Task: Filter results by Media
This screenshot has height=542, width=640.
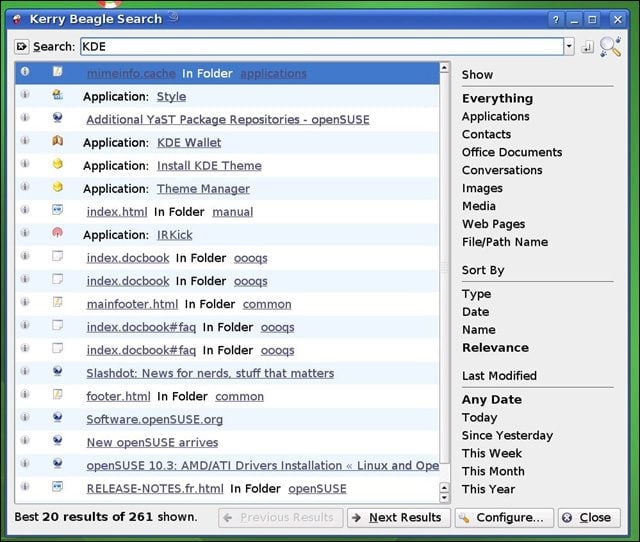Action: [x=479, y=206]
